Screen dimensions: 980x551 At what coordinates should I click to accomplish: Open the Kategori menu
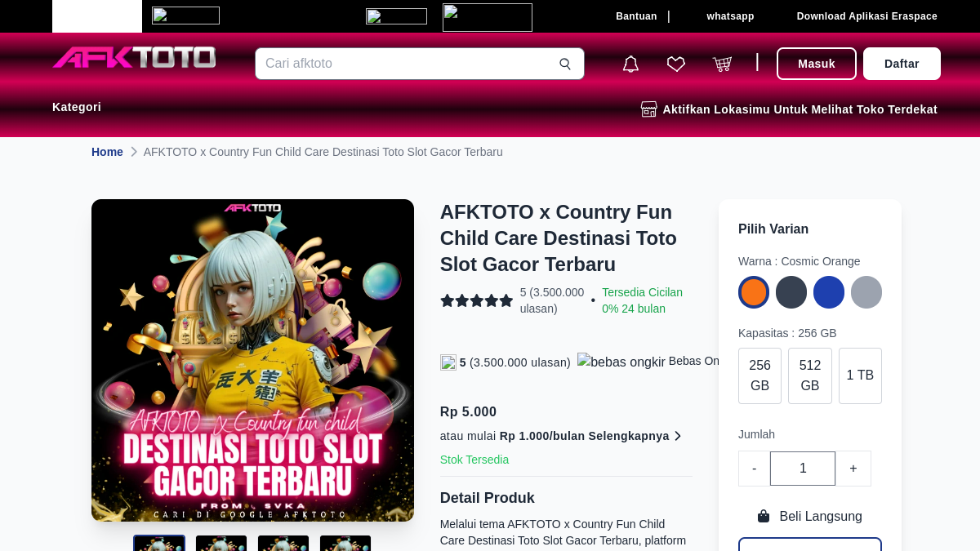point(77,107)
